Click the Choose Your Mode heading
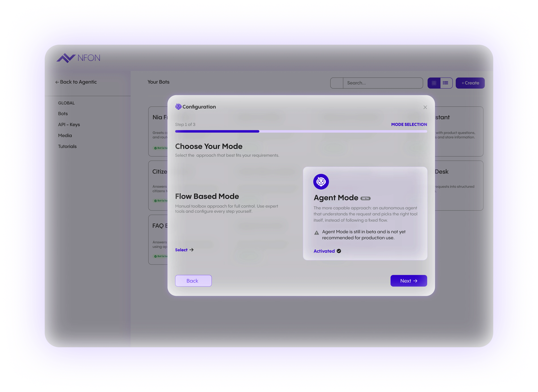538x392 pixels. coord(208,146)
